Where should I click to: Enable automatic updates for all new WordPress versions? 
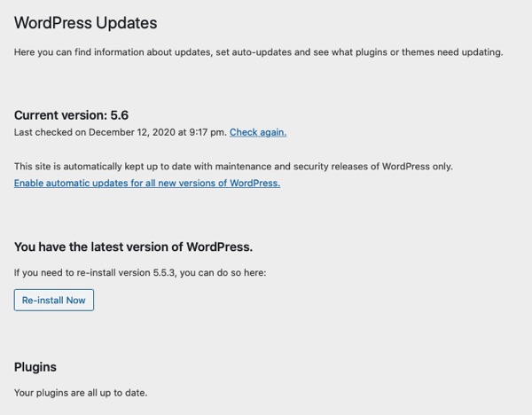coord(147,183)
